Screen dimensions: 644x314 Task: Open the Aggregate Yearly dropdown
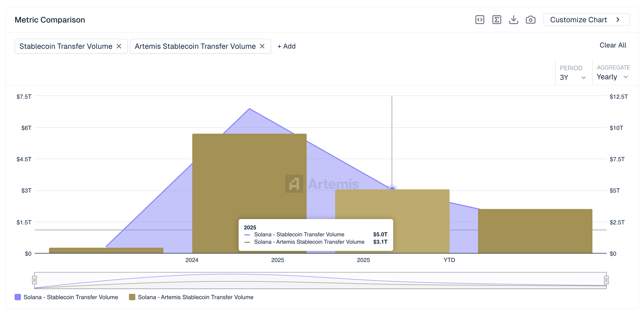[x=612, y=77]
